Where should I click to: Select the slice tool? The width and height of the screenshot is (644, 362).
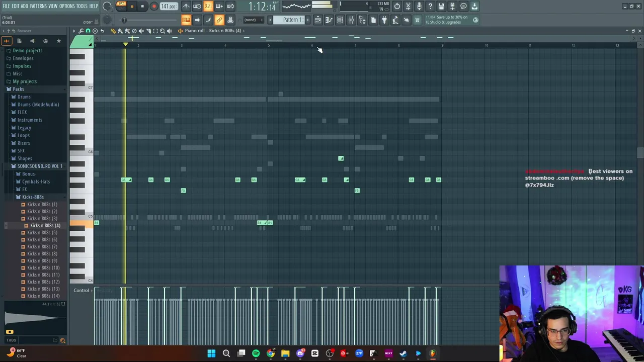click(x=148, y=31)
